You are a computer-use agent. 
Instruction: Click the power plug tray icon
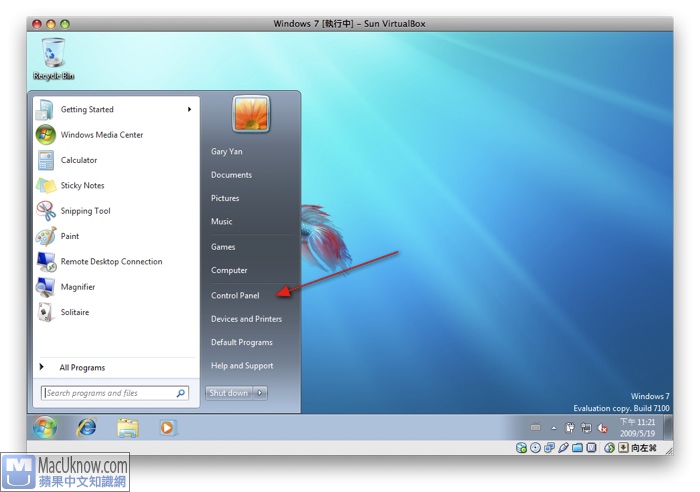pyautogui.click(x=570, y=428)
